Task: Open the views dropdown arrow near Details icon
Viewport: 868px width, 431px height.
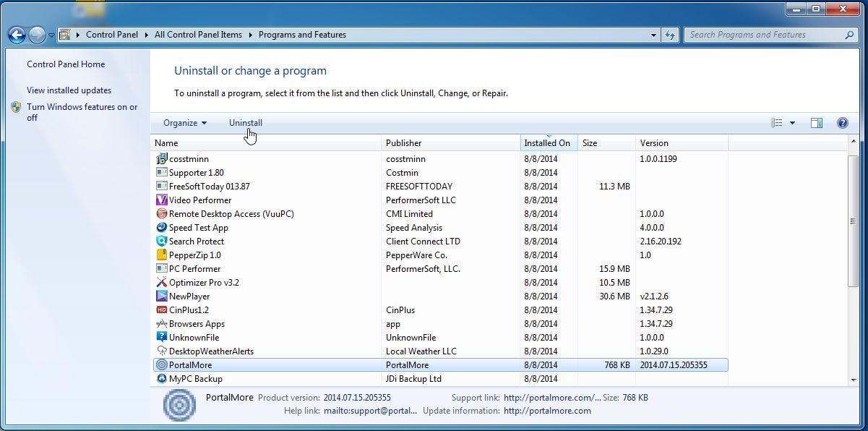Action: click(x=792, y=123)
